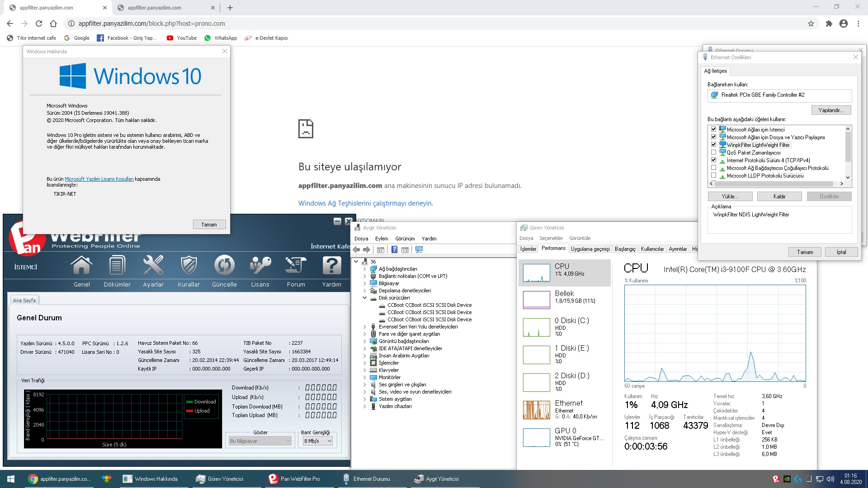The height and width of the screenshot is (488, 868).
Task: Open Dosya menu in Aygıt Yöneticisi
Action: coord(361,239)
